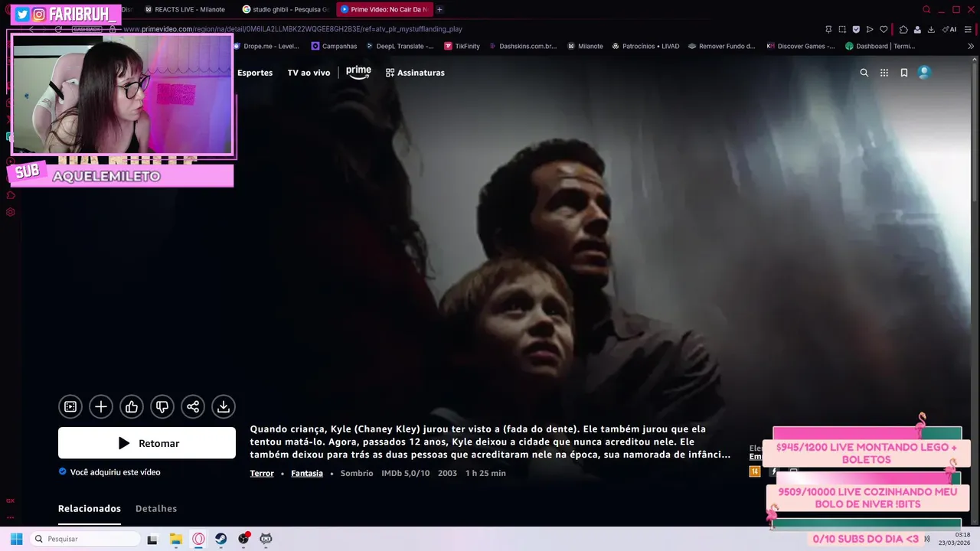Open a new browser tab
980x551 pixels.
439,9
